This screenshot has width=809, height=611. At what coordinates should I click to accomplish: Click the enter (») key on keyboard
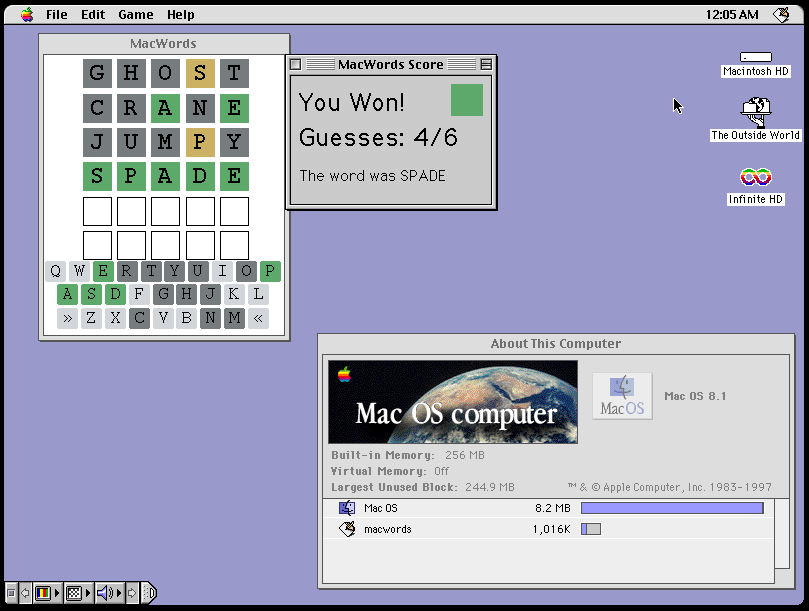tap(68, 318)
